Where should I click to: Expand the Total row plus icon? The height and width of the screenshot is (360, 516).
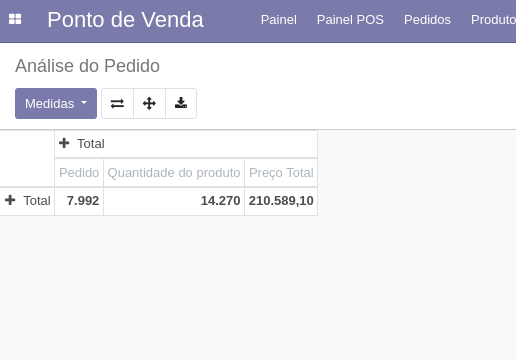point(10,200)
